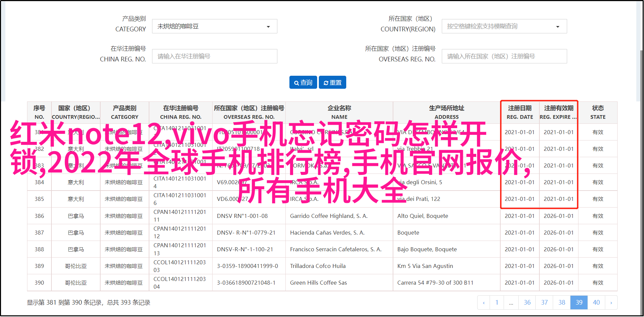Go to pagination page 40
The width and height of the screenshot is (644, 317).
(597, 302)
